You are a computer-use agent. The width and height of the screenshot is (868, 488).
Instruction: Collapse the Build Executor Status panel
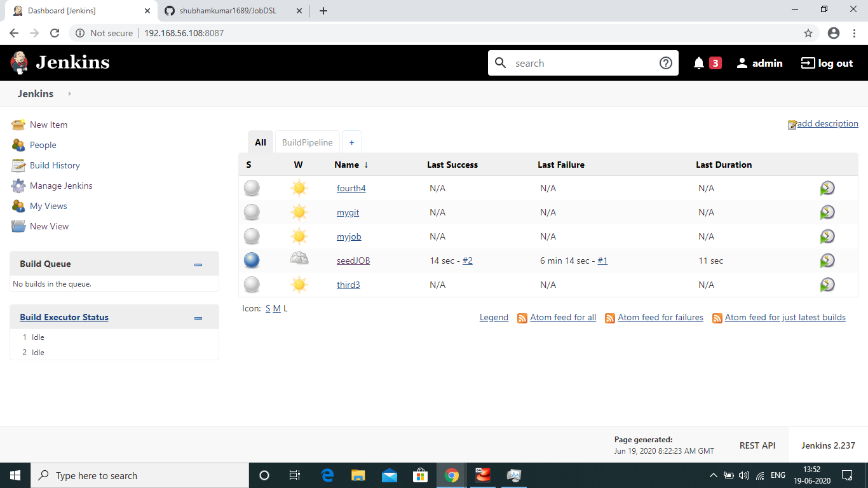198,317
